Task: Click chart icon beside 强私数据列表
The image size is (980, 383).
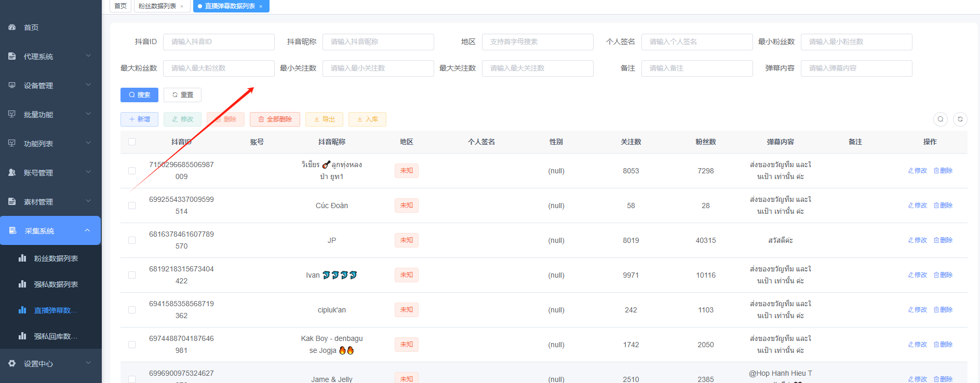Action: tap(22, 284)
